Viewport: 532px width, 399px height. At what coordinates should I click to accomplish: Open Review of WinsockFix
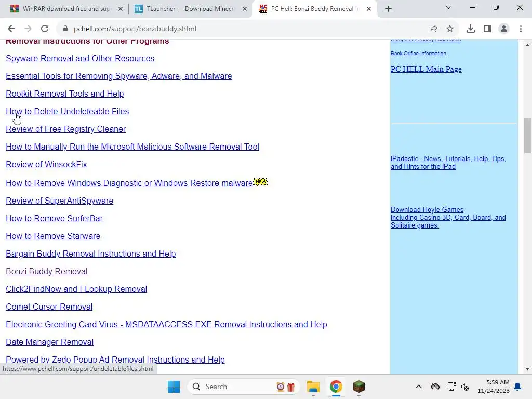(46, 164)
